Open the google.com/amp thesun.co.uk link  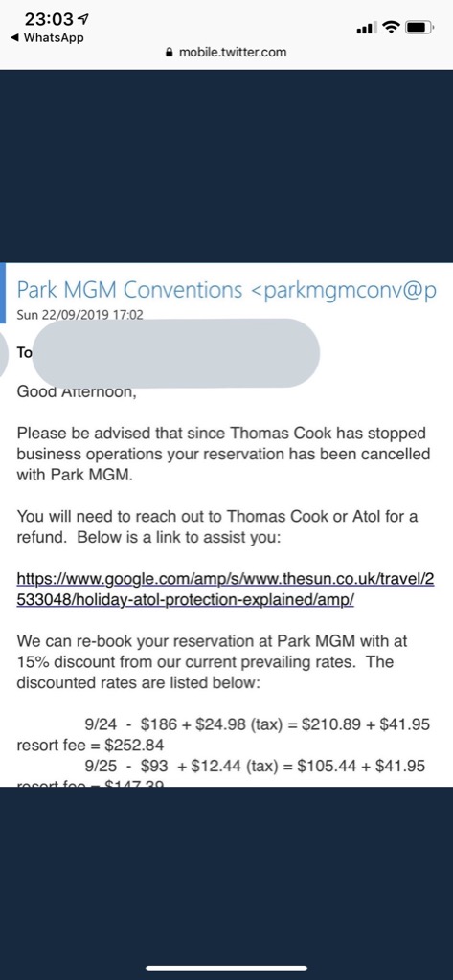(x=225, y=578)
